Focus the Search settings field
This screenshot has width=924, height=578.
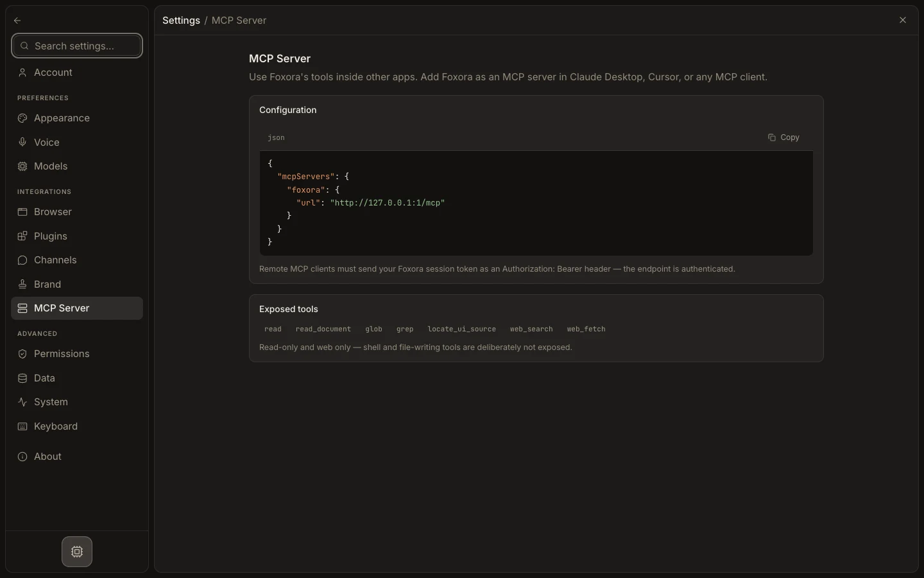point(77,46)
